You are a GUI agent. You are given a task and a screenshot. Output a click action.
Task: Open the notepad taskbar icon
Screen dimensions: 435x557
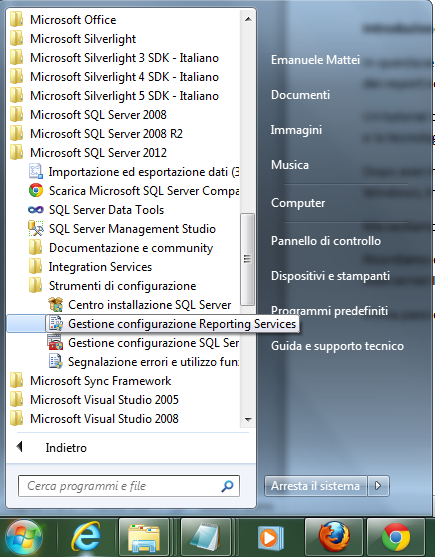tap(205, 538)
